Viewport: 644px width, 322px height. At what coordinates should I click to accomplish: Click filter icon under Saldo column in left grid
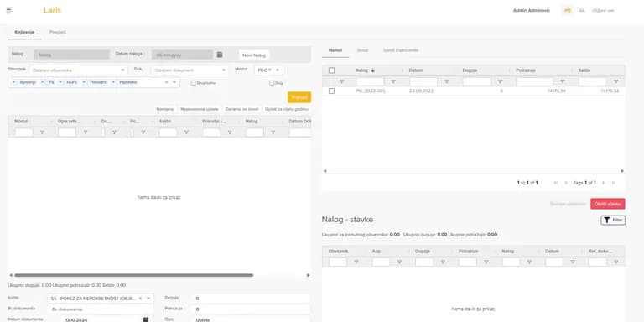pos(186,132)
